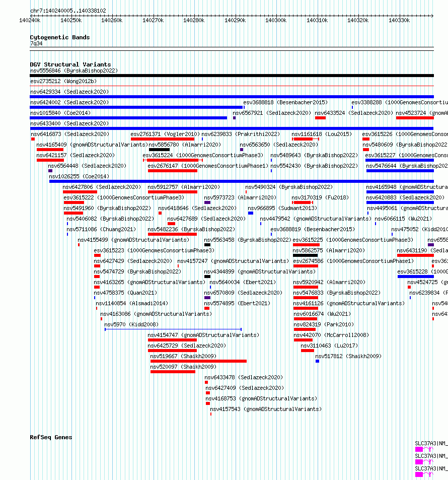Open nsv6563650 (Sedlazeck2020) variant
Viewport: 448px width, 480px height.
279,145
